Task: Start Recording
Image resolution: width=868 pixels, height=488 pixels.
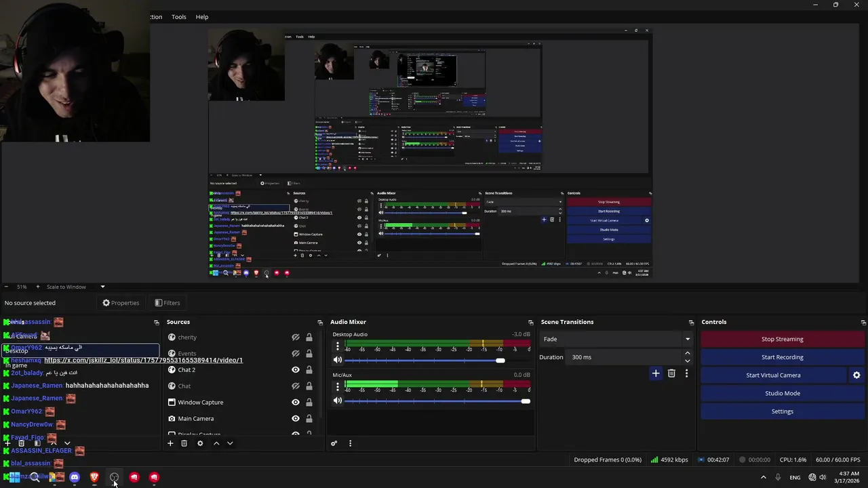Action: 782,357
